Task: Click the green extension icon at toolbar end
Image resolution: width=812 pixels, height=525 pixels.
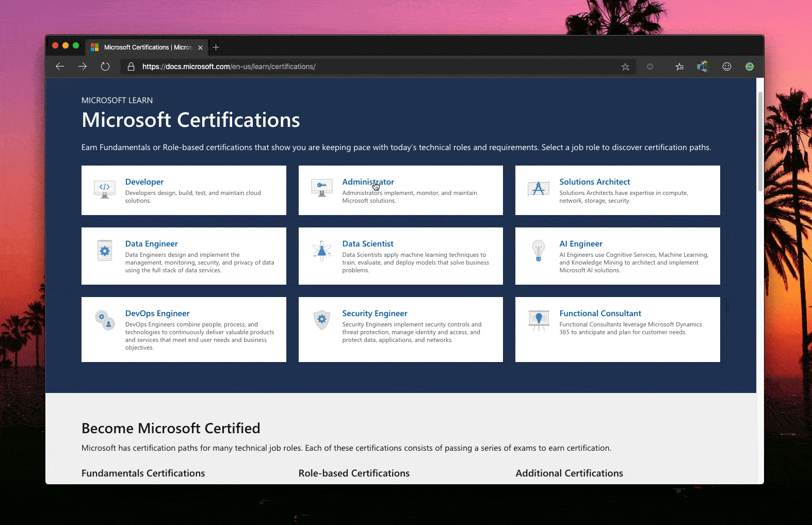Action: pyautogui.click(x=750, y=67)
